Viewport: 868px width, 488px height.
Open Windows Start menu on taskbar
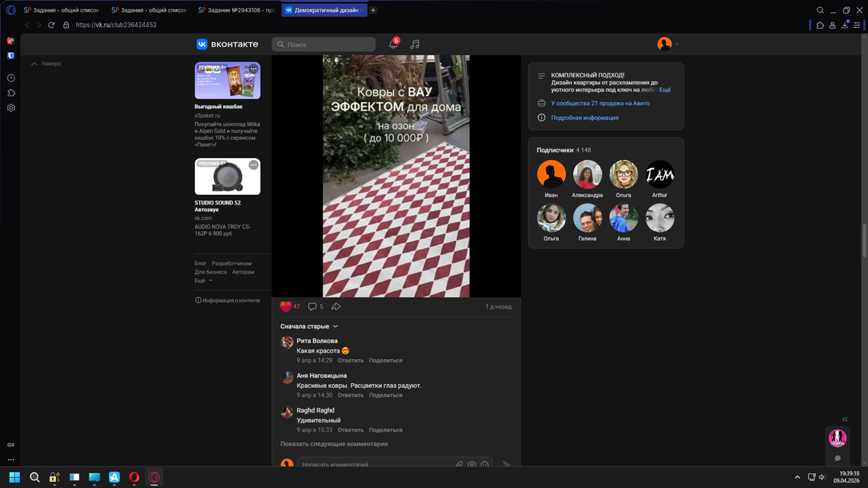pos(14,477)
